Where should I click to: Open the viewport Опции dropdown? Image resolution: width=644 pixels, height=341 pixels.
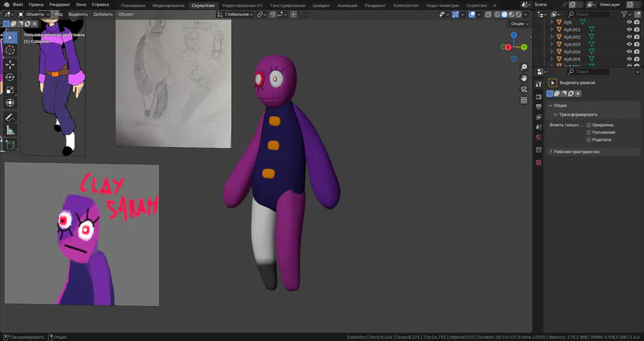point(519,24)
